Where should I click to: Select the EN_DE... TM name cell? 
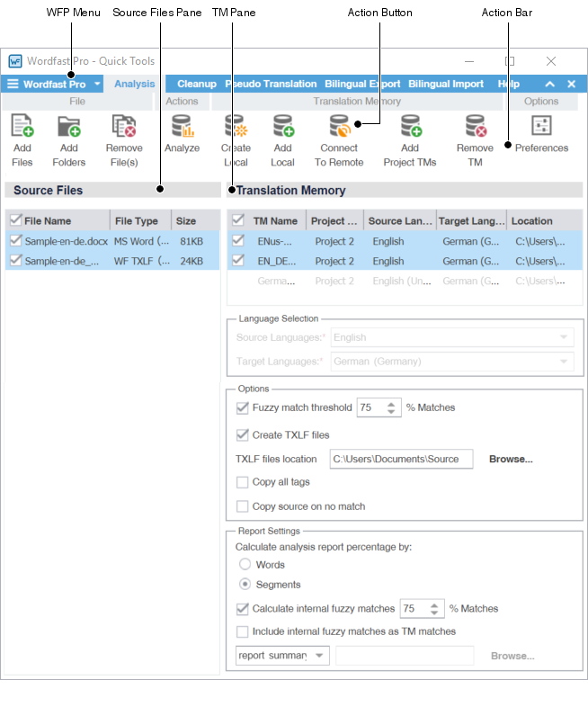click(277, 261)
